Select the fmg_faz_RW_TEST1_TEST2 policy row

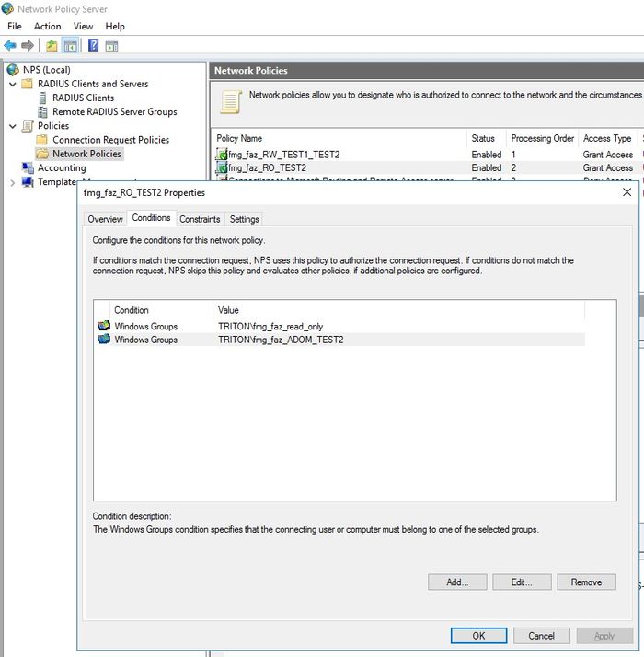429,155
